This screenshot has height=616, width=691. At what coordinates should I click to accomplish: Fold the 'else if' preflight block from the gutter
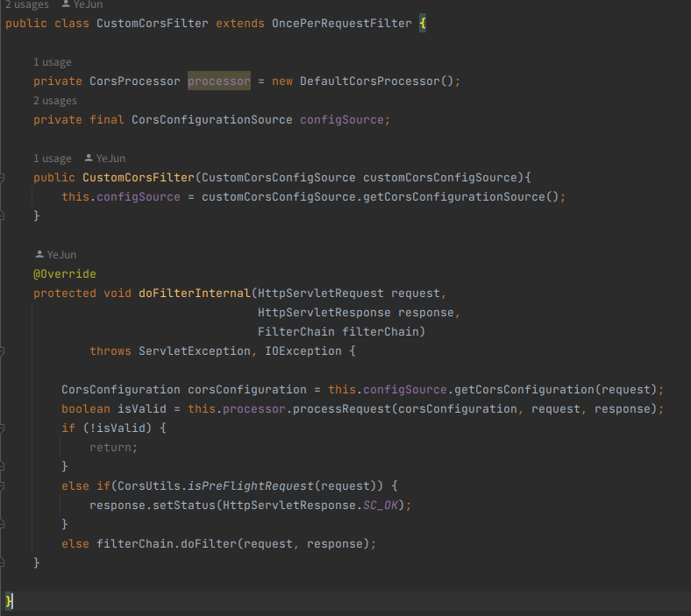tap(2, 486)
